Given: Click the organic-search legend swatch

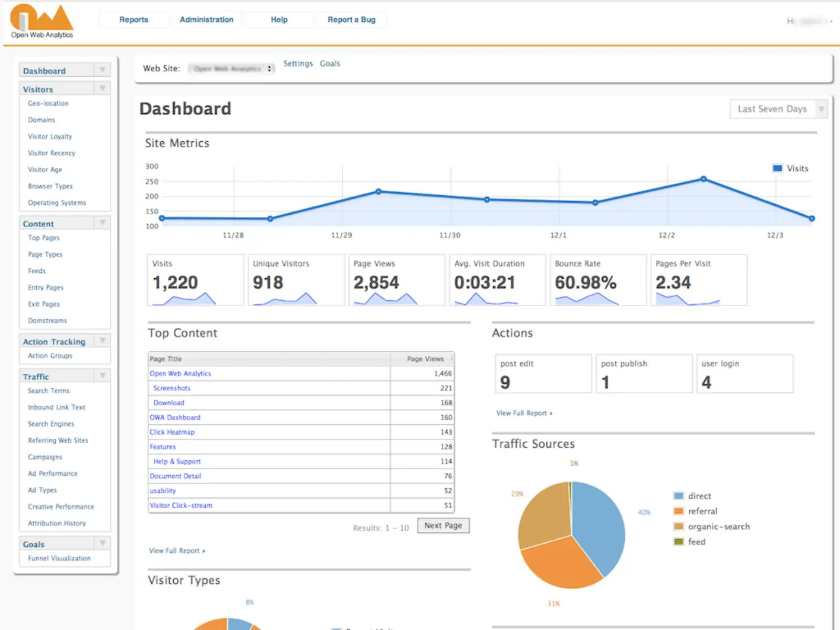Looking at the screenshot, I should coord(679,526).
